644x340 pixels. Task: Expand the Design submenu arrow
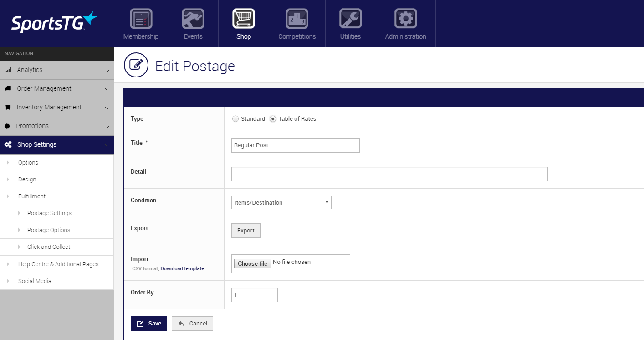pos(8,180)
